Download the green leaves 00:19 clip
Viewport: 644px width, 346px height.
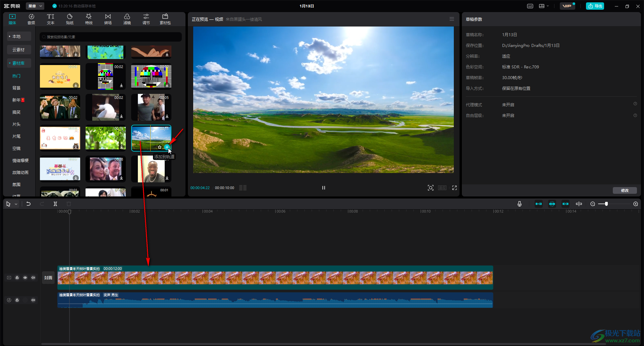coord(121,147)
